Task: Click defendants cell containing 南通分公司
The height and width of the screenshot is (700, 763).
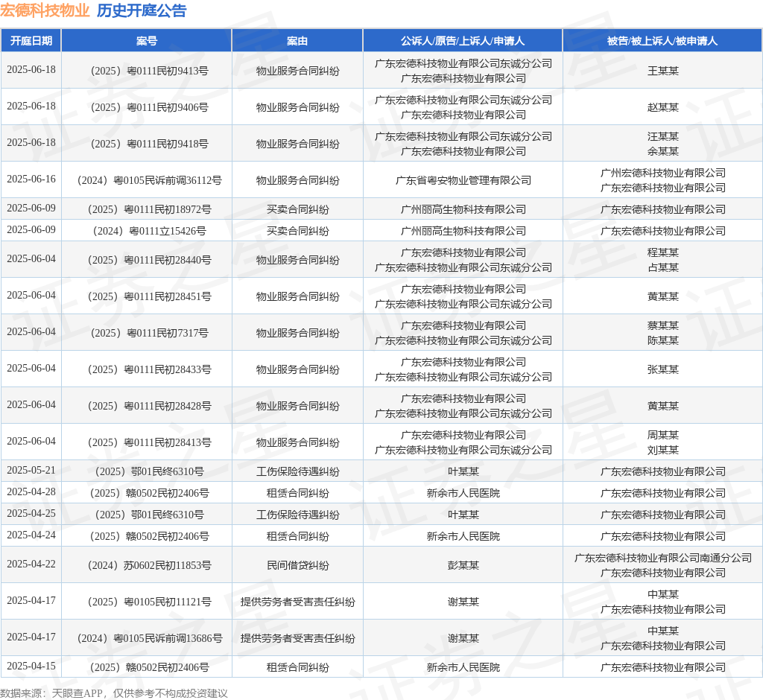Action: pos(662,565)
